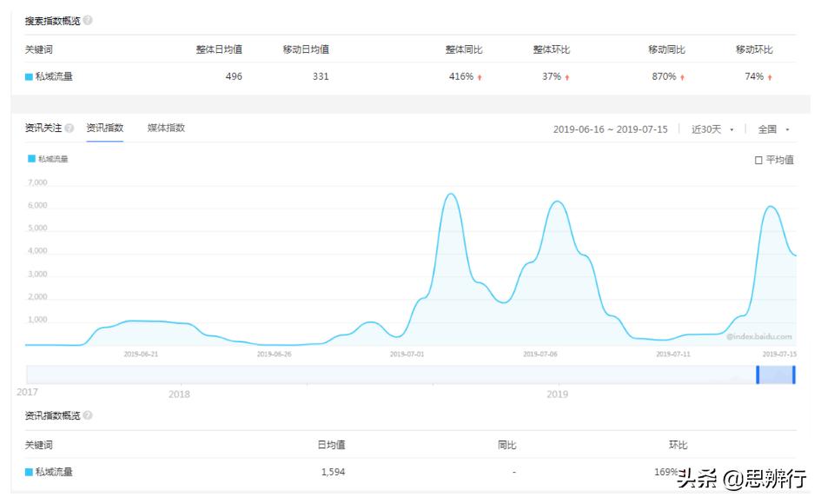This screenshot has height=504, width=821.
Task: Switch to the 媒体指数 tab
Action: pos(166,127)
